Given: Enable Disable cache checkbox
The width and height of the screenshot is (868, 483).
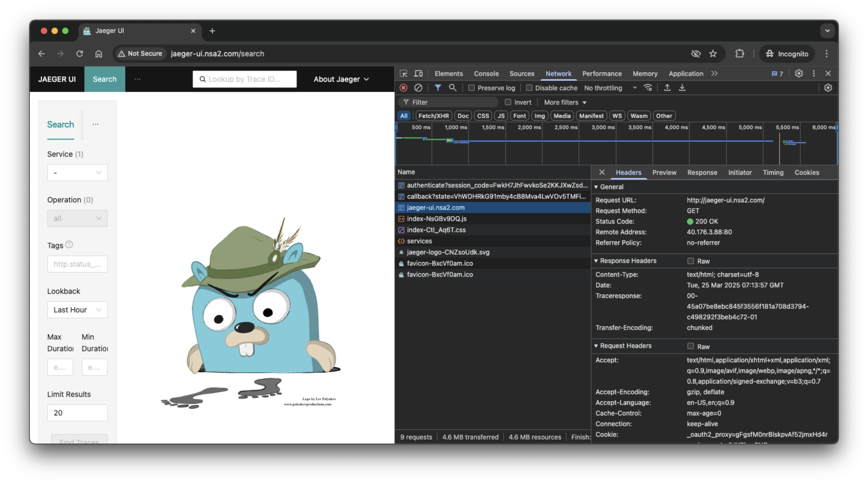Looking at the screenshot, I should [x=529, y=88].
